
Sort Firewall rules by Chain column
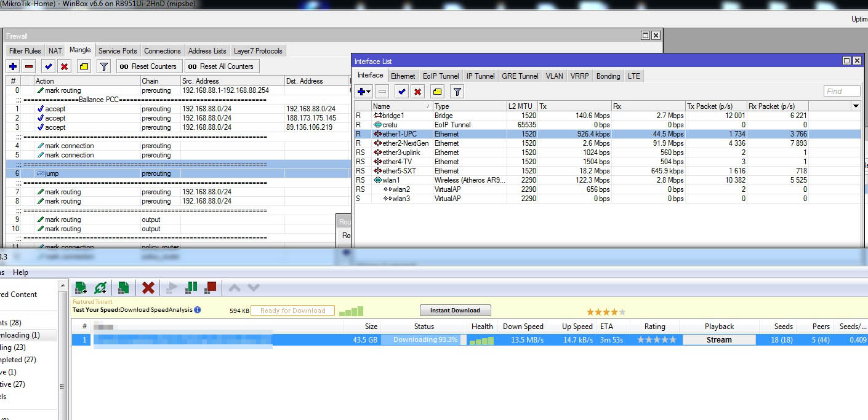point(160,81)
